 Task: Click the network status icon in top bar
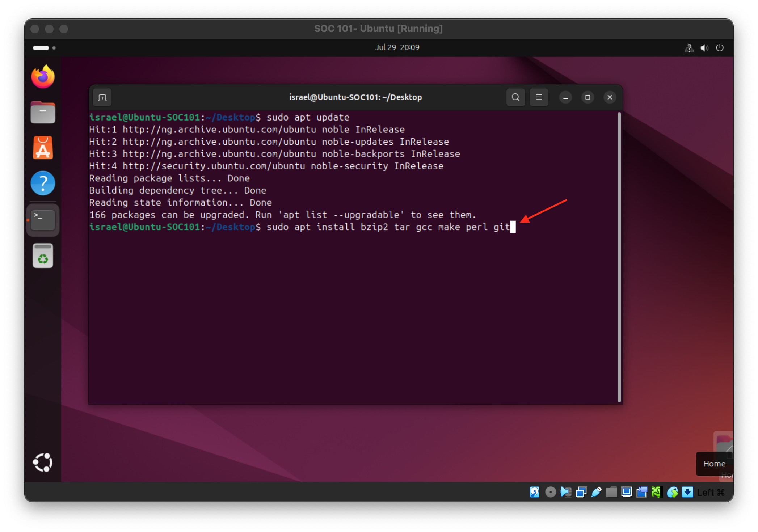tap(688, 48)
